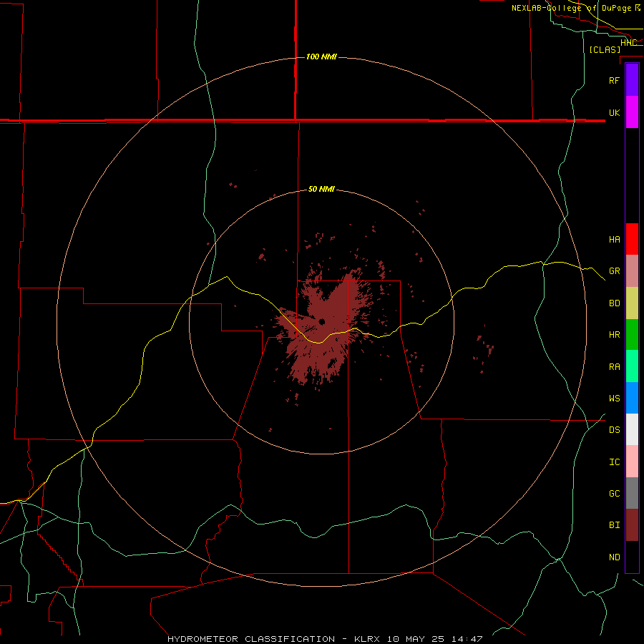Viewport: 644px width, 644px height.
Task: Click the BI legend label
Action: 614,525
